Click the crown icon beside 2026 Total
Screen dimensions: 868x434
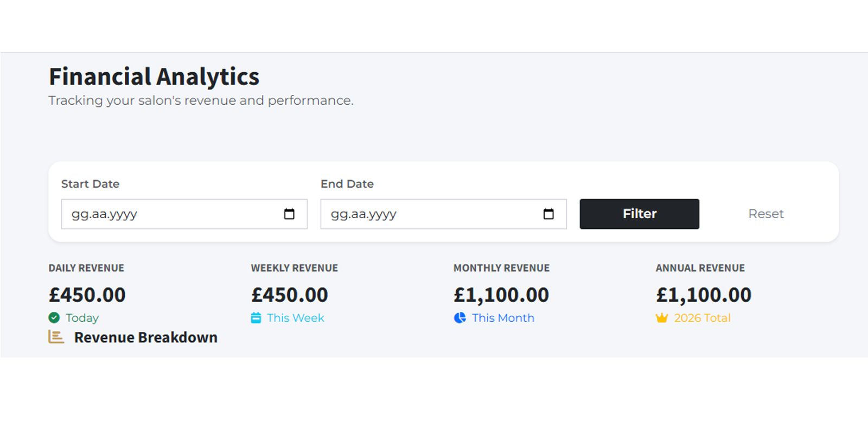click(662, 318)
